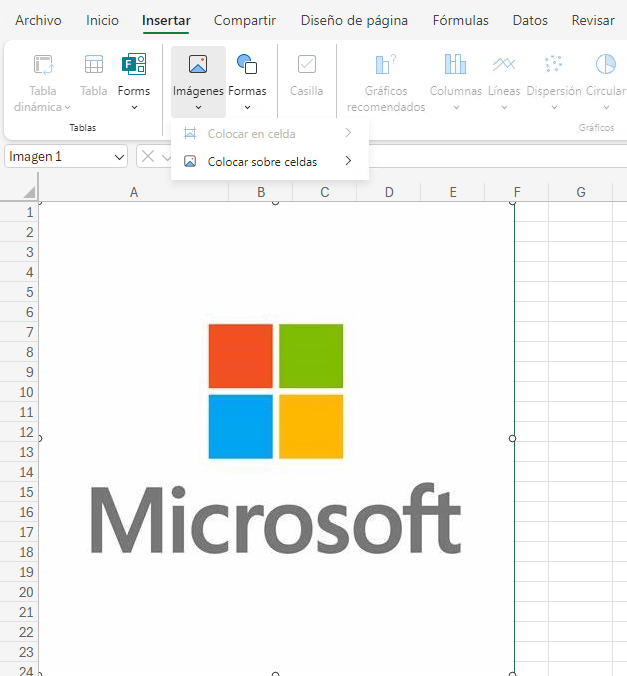This screenshot has height=676, width=627.
Task: Open the Compartir tab
Action: 245,20
